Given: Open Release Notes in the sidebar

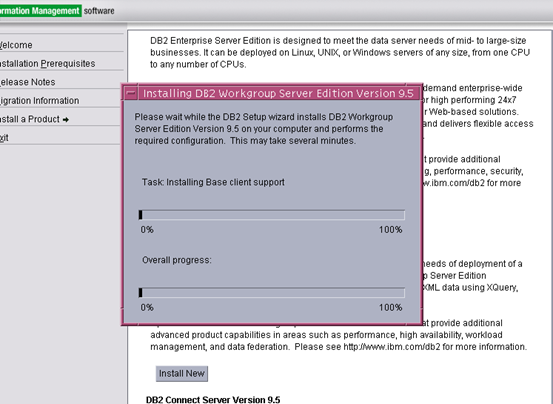Looking at the screenshot, I should (28, 82).
